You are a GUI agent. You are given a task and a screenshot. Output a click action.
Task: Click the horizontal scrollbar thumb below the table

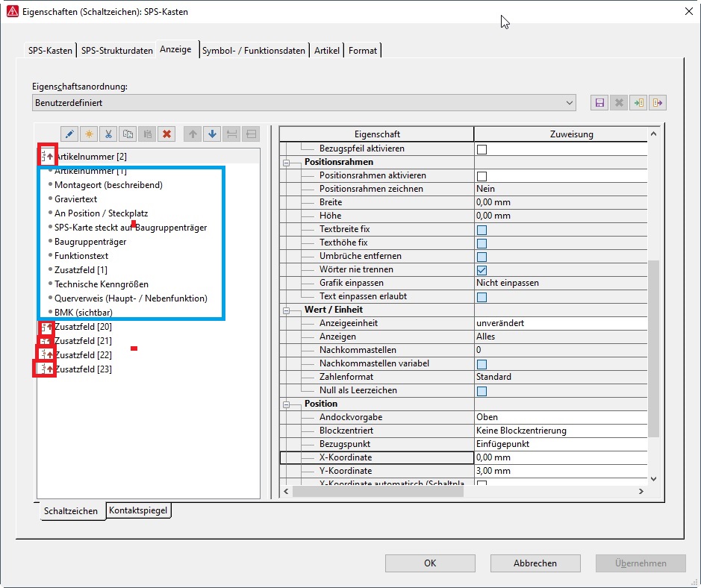tap(378, 491)
